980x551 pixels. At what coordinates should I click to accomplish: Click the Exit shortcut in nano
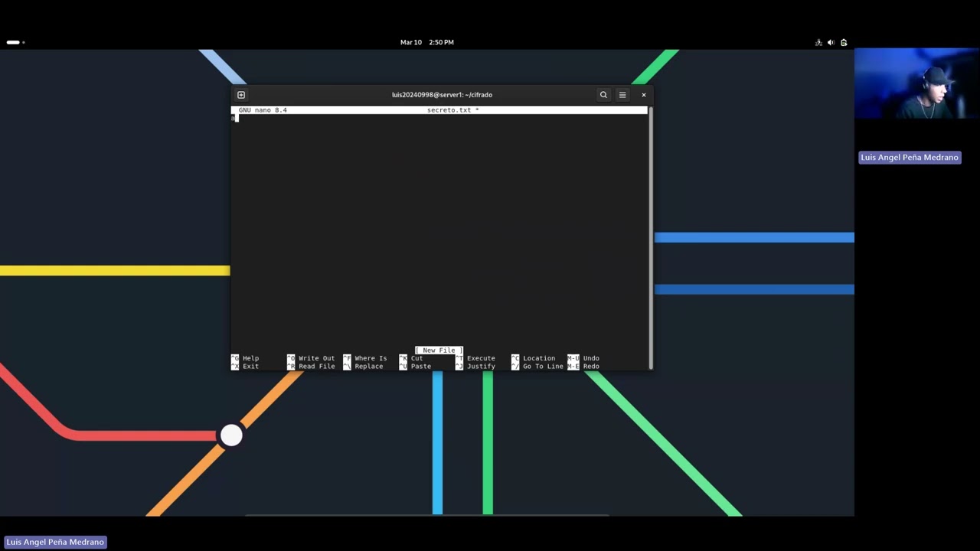pyautogui.click(x=250, y=367)
